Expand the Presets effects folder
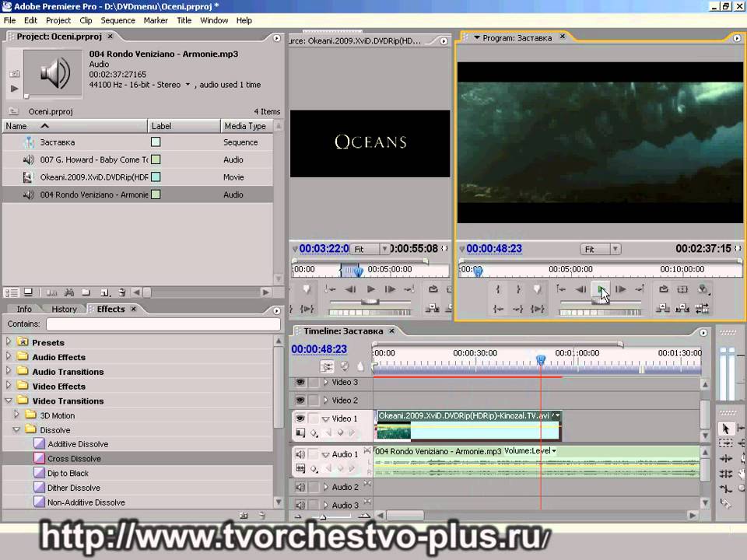 pos(8,341)
